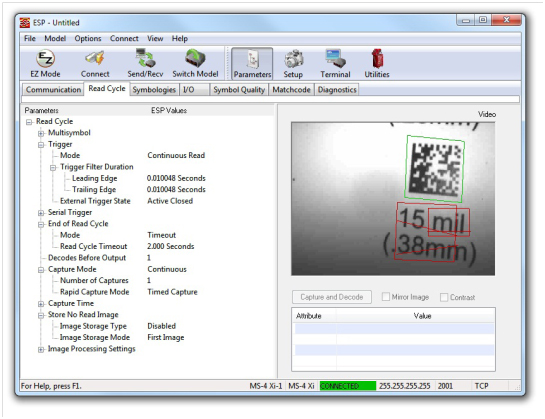Collapse the Trigger tree node
Viewport: 545px width, 419px height.
click(x=41, y=145)
